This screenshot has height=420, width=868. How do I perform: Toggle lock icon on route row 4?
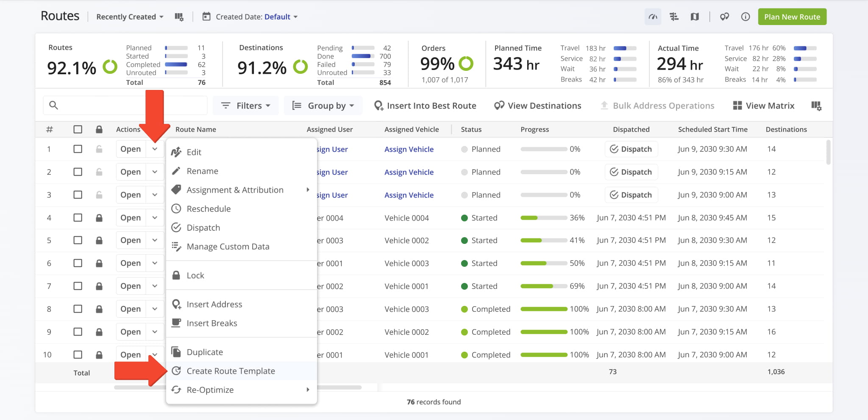point(99,218)
